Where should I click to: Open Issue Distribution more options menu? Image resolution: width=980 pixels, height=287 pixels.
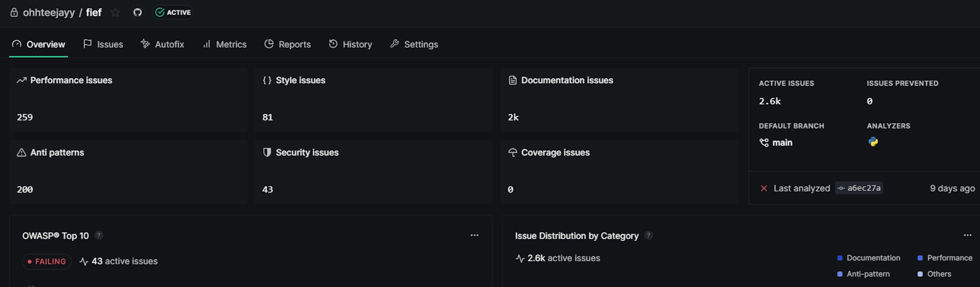pos(967,235)
